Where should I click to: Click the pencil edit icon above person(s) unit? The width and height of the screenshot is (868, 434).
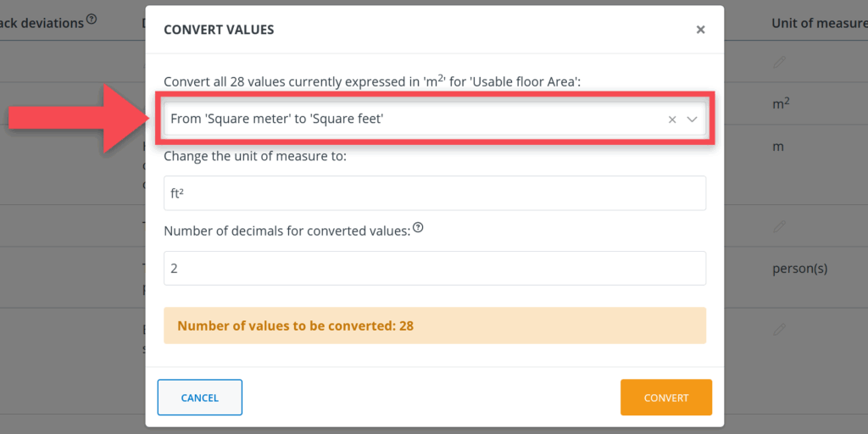point(779,226)
